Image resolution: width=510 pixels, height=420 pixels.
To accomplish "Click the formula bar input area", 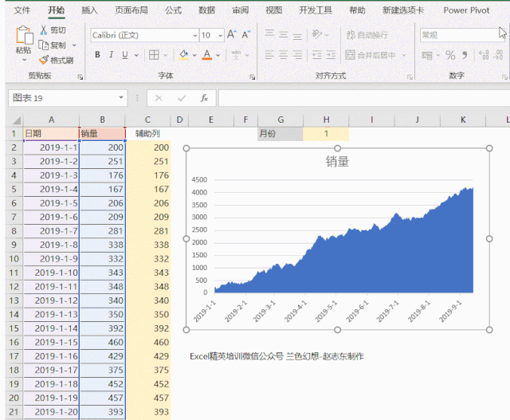I will (364, 98).
